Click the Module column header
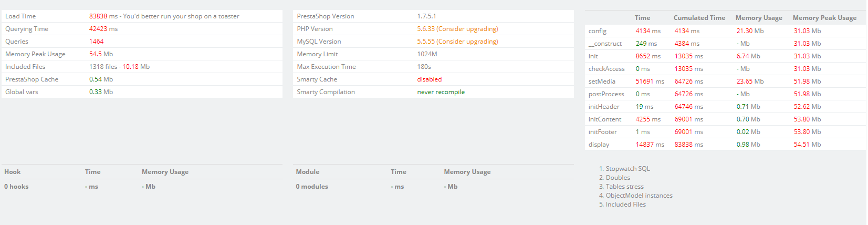This screenshot has width=868, height=225. tap(307, 172)
